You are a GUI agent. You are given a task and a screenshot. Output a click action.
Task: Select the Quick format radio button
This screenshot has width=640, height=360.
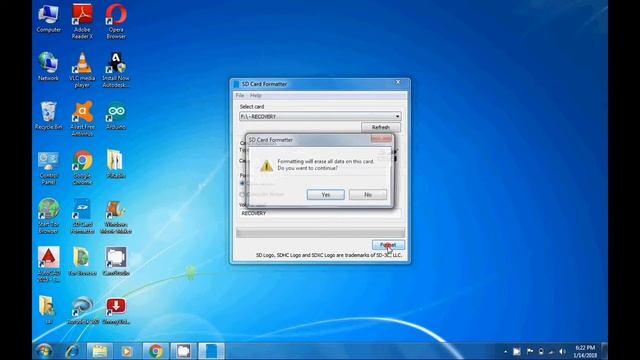click(x=242, y=184)
